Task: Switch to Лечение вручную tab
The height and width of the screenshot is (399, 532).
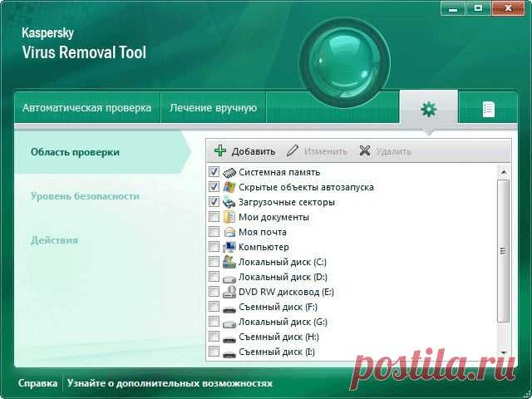Action: [213, 108]
